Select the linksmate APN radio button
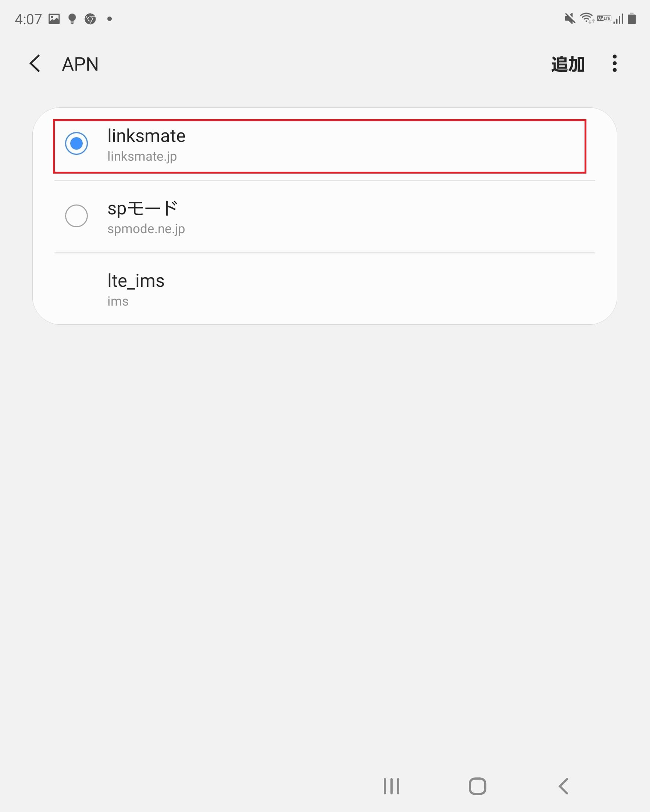The image size is (650, 812). pyautogui.click(x=77, y=143)
